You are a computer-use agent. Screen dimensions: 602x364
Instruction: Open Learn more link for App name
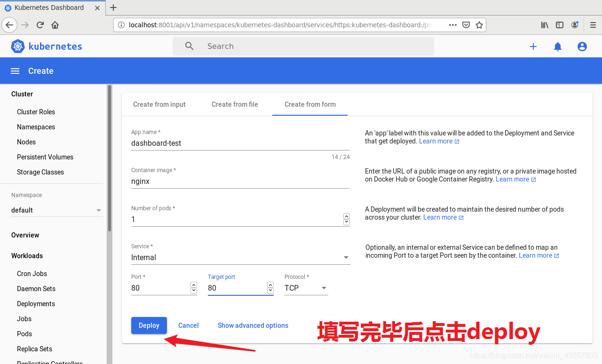439,141
